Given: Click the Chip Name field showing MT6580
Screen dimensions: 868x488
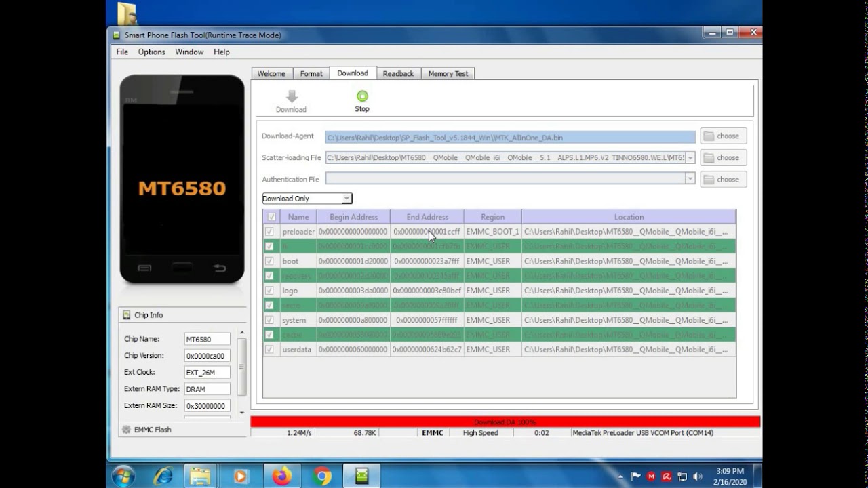Looking at the screenshot, I should click(207, 339).
